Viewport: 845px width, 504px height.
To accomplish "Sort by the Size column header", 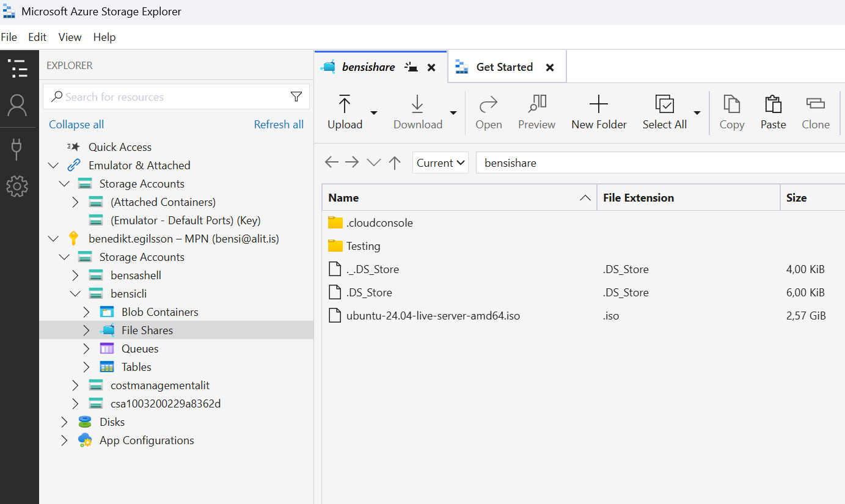I will (813, 197).
